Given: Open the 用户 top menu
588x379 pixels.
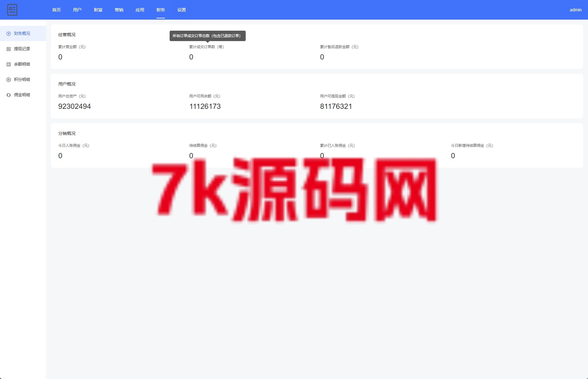Looking at the screenshot, I should (x=77, y=10).
